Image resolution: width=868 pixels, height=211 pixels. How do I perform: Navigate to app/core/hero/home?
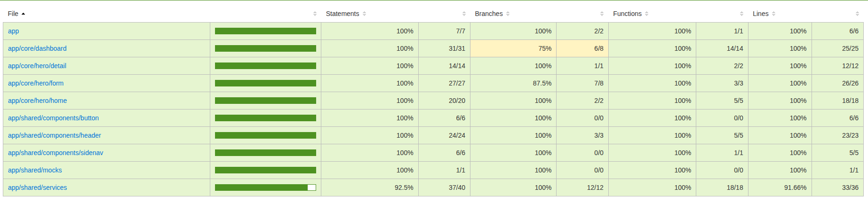pos(38,101)
